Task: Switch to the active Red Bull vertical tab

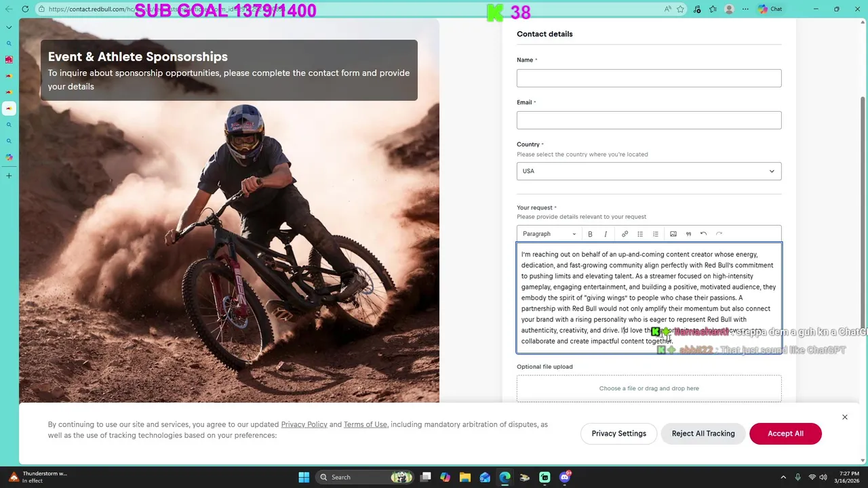Action: point(9,108)
